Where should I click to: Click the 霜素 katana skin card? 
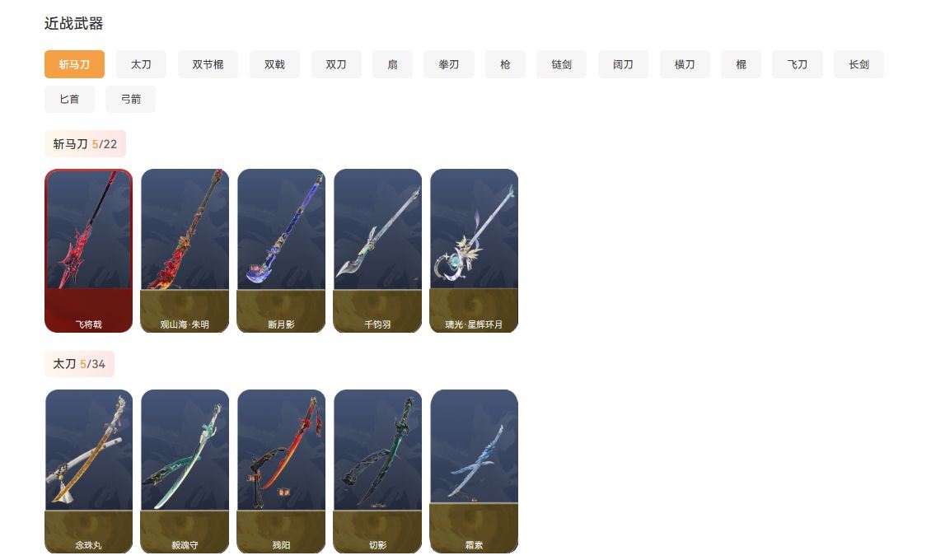click(475, 472)
